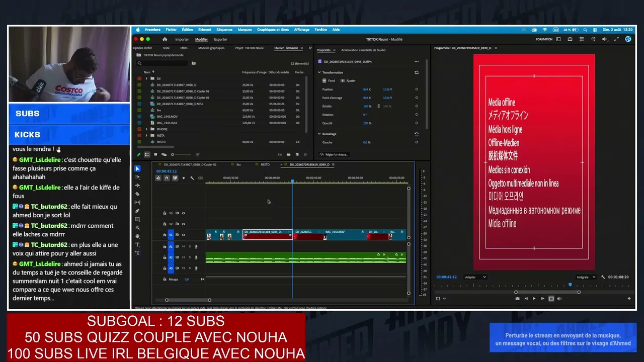Toggle Opacité keyframe diamond

(x=417, y=123)
